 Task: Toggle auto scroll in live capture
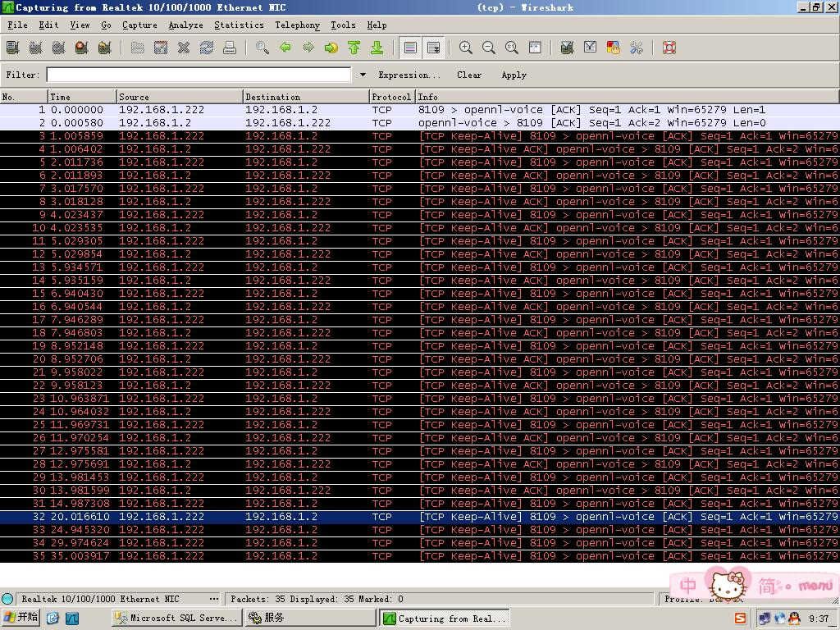click(433, 48)
